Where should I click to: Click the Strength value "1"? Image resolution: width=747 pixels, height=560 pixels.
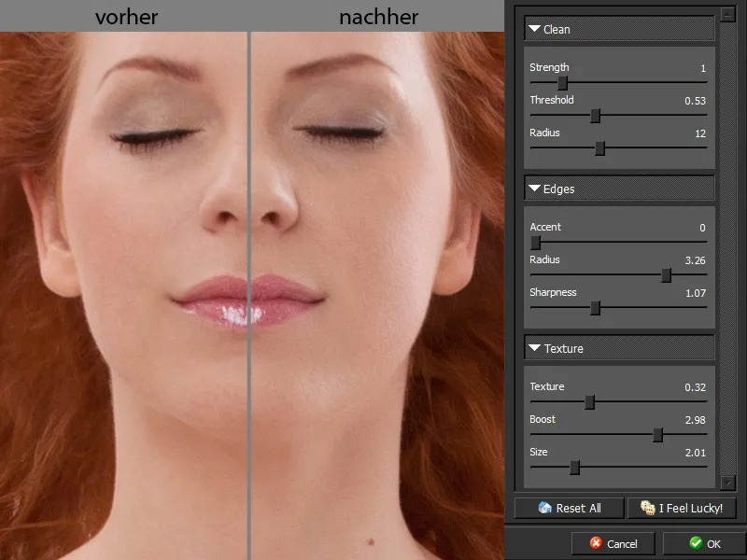[703, 68]
